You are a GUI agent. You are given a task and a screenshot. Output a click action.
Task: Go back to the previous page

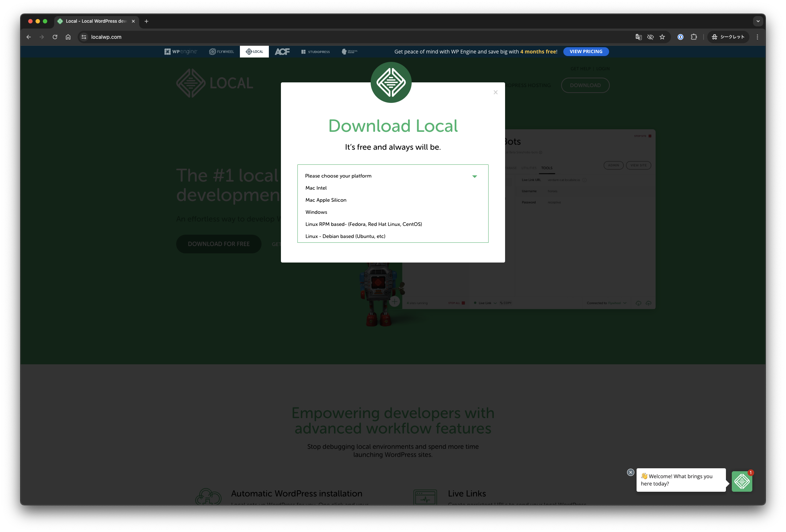(x=29, y=37)
